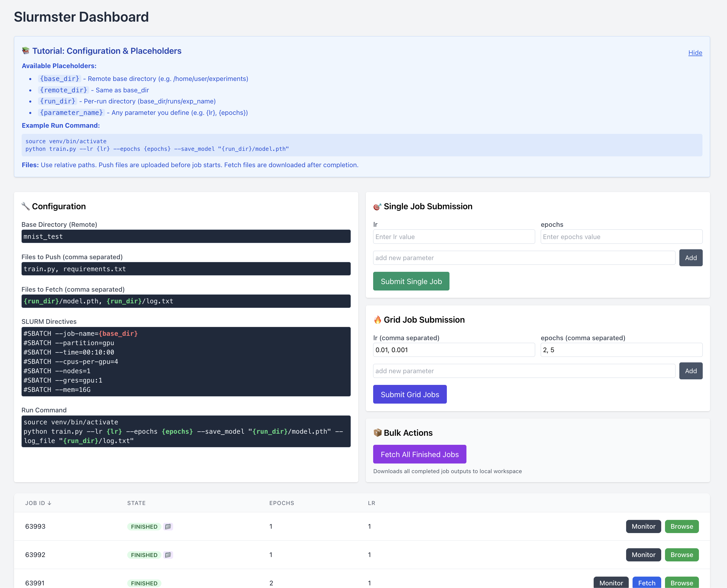Hide the tutorial panel
The width and height of the screenshot is (727, 588).
(x=695, y=53)
